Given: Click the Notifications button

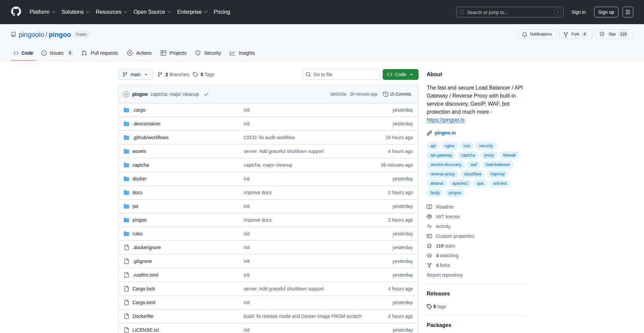Looking at the screenshot, I should pyautogui.click(x=537, y=34).
